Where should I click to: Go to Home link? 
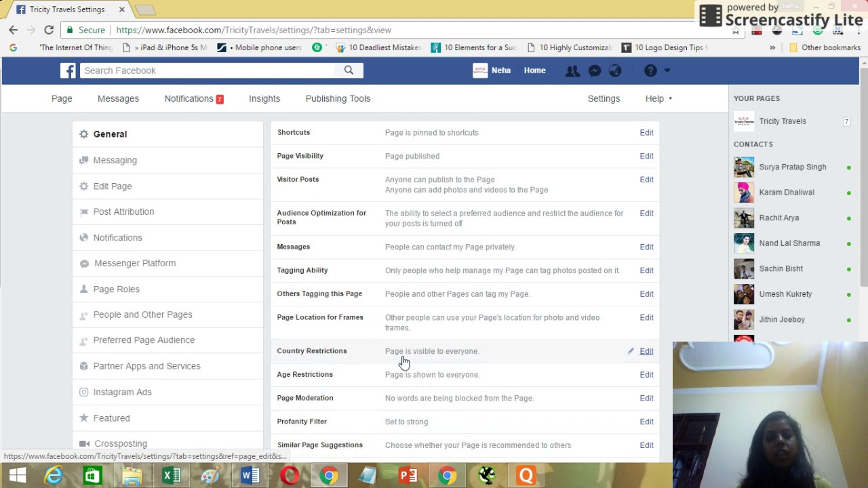pos(534,70)
